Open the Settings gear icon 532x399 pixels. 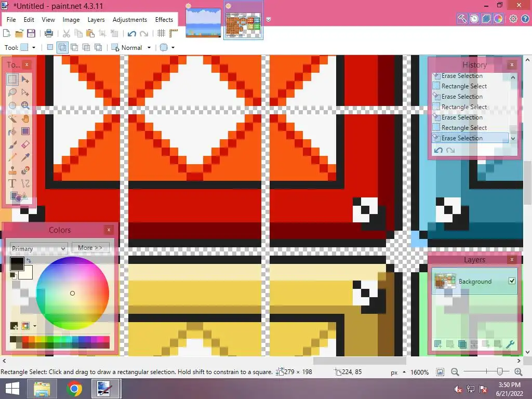[513, 19]
